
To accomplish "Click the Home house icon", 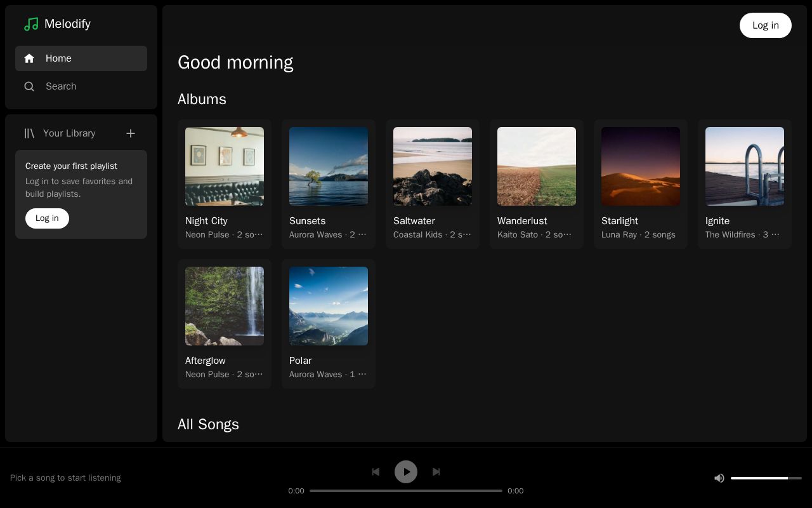I will tap(29, 58).
